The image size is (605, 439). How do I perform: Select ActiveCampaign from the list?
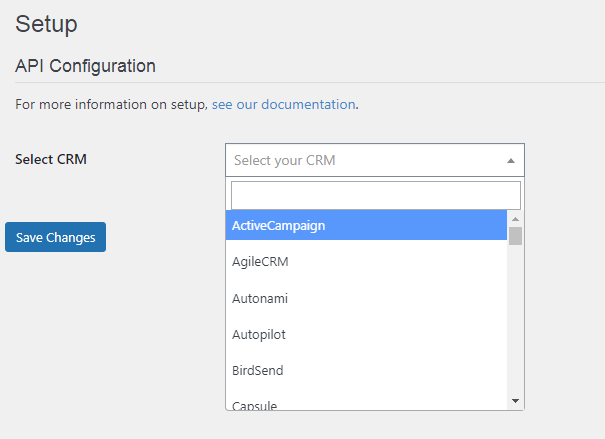[x=366, y=225]
